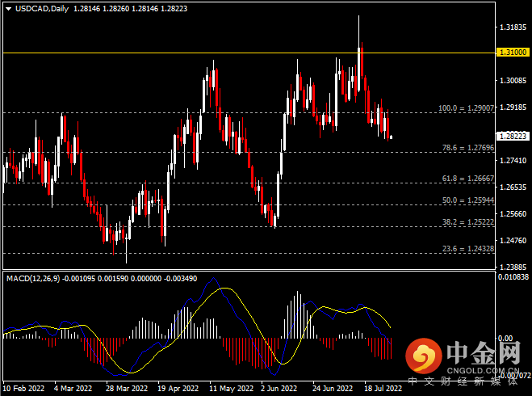Open the USDCAD chart dropdown triangle
The image size is (532, 396).
click(x=9, y=9)
